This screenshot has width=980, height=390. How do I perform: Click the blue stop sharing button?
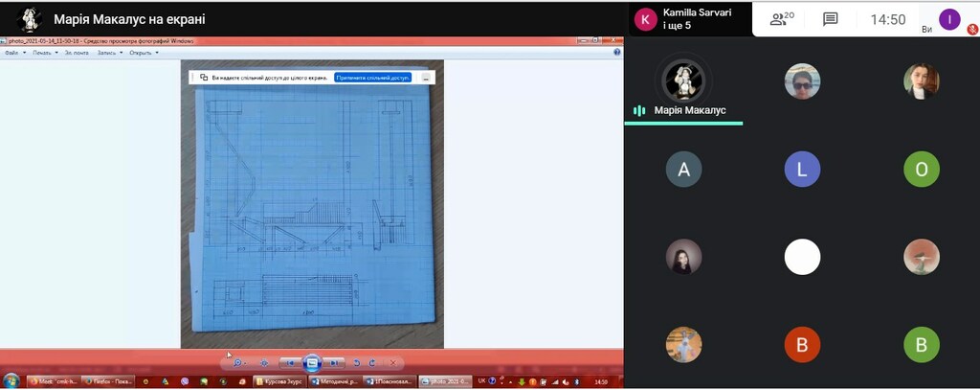pos(372,77)
